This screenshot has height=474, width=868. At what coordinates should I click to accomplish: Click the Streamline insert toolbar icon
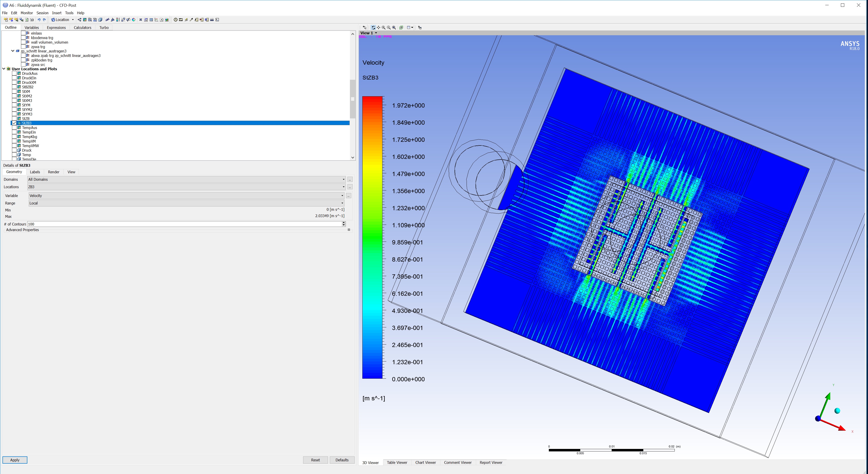pyautogui.click(x=90, y=20)
